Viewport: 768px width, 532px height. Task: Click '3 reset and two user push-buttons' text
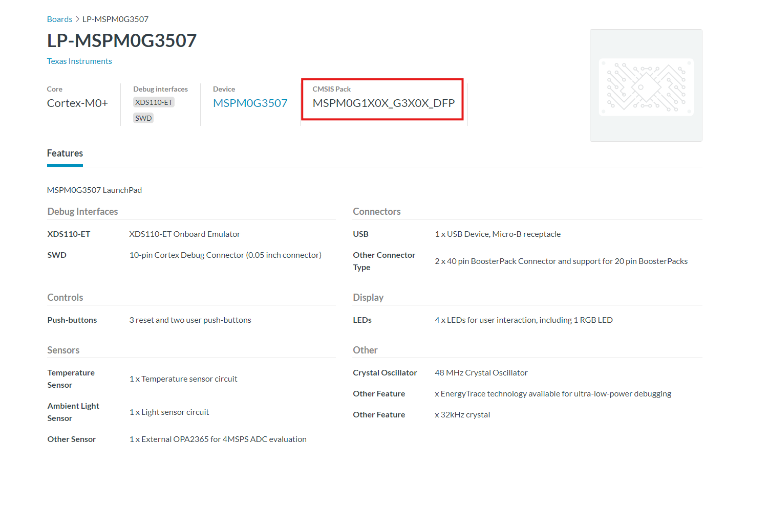click(x=190, y=320)
